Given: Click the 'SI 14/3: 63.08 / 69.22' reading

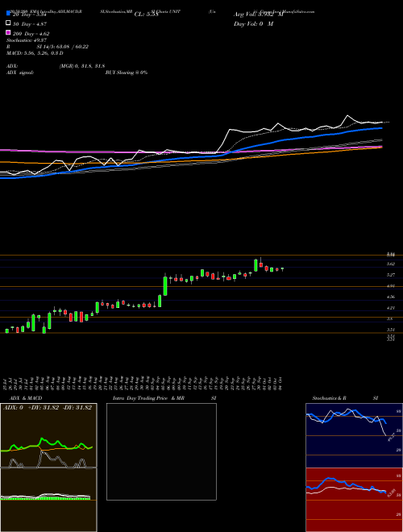Looking at the screenshot, I should pos(62,47).
